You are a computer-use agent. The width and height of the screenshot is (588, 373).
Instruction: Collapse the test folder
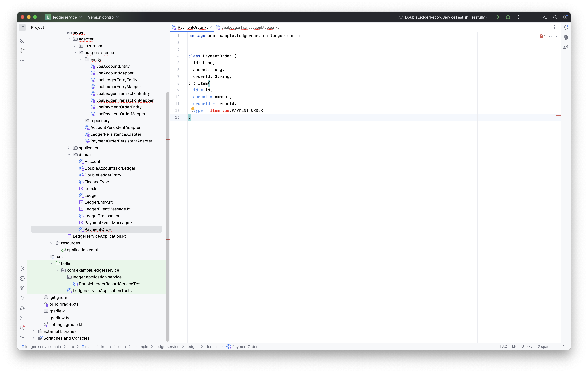pos(45,257)
